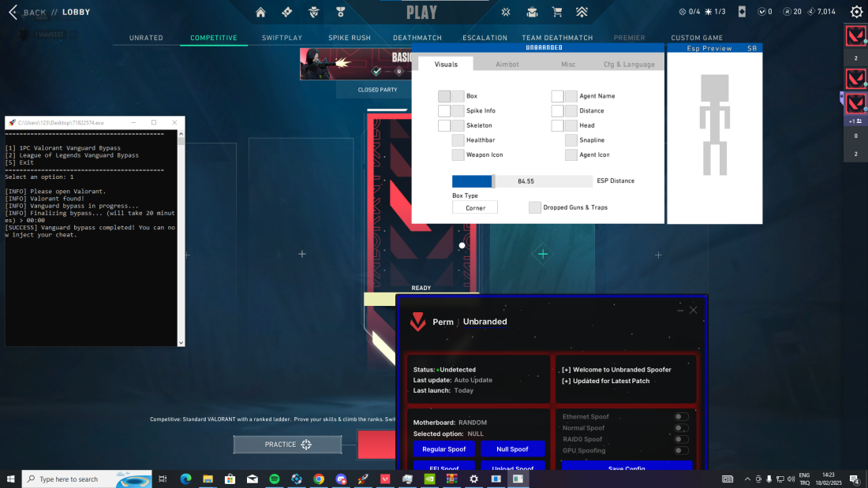Viewport: 868px width, 488px height.
Task: Open the notification center icon
Action: (x=855, y=479)
